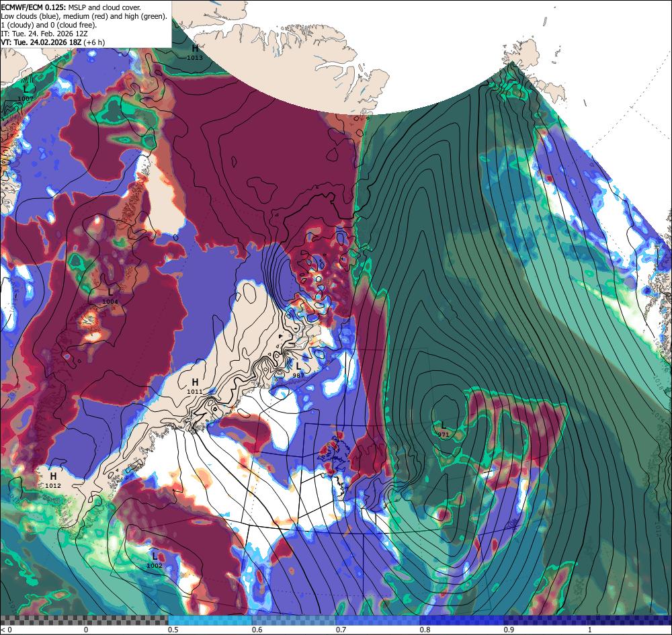The height and width of the screenshot is (635, 672).
Task: Click the 0.7–0.8 legend color swatch
Action: pos(378,620)
